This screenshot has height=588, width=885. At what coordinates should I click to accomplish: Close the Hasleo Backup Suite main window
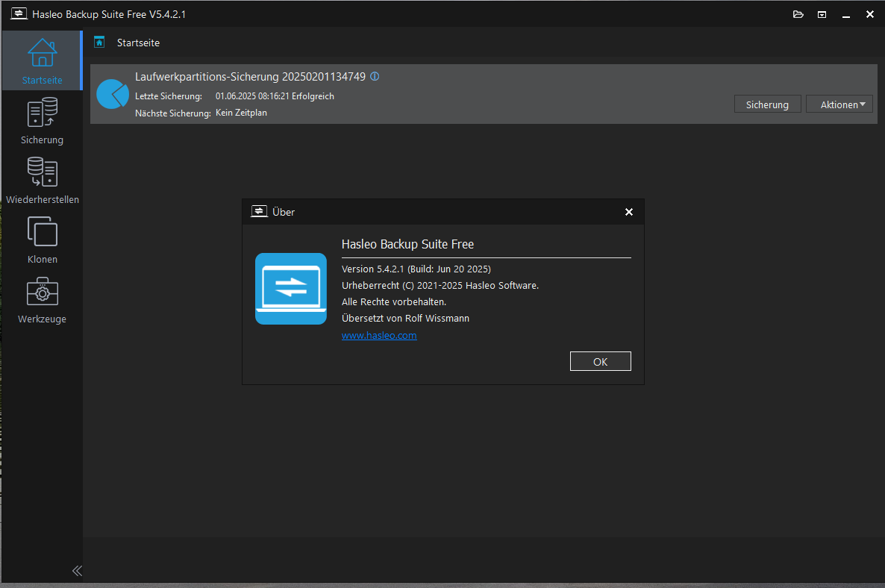pos(870,15)
